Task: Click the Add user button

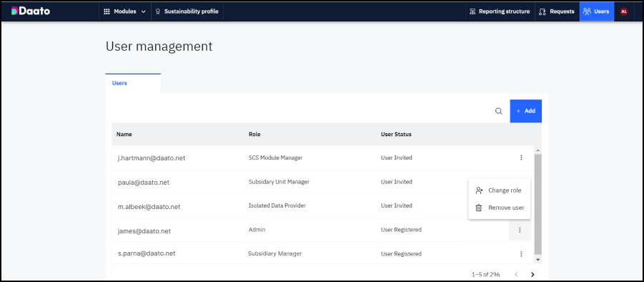Action: coord(526,111)
